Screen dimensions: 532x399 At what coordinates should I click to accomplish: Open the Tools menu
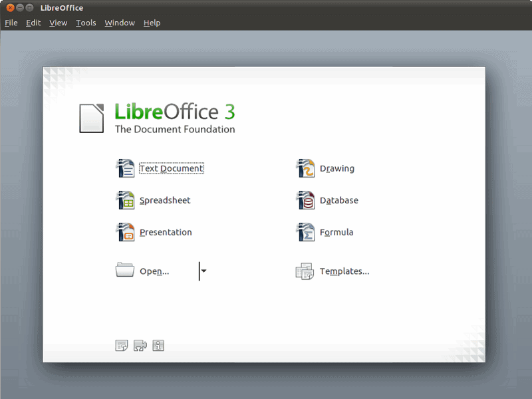coord(85,22)
